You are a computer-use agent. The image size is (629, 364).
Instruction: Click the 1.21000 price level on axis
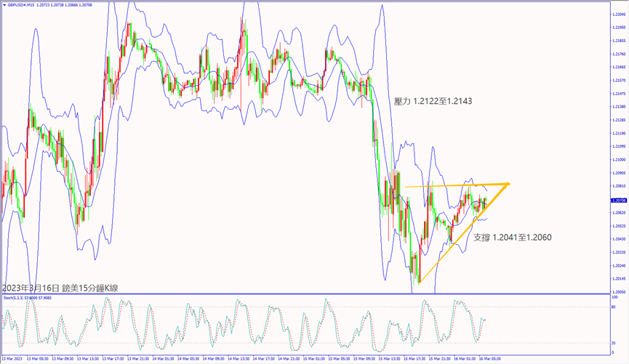pos(619,160)
